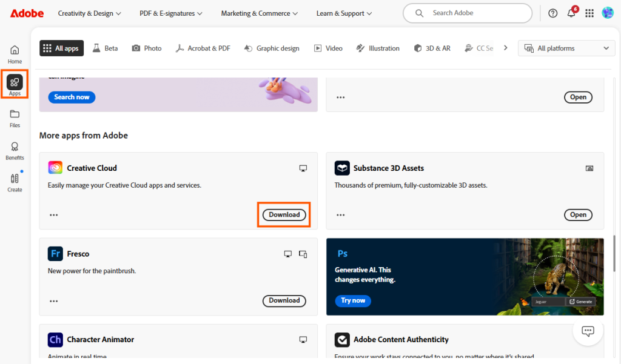Expand the Learn & Support menu
The width and height of the screenshot is (621, 364).
tap(344, 13)
